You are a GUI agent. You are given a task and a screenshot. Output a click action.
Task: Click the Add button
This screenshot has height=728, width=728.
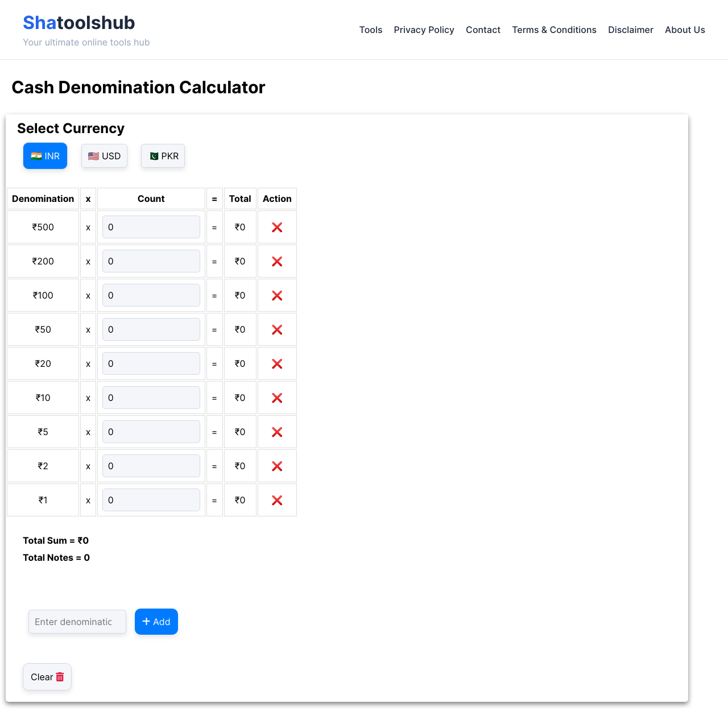coord(156,622)
